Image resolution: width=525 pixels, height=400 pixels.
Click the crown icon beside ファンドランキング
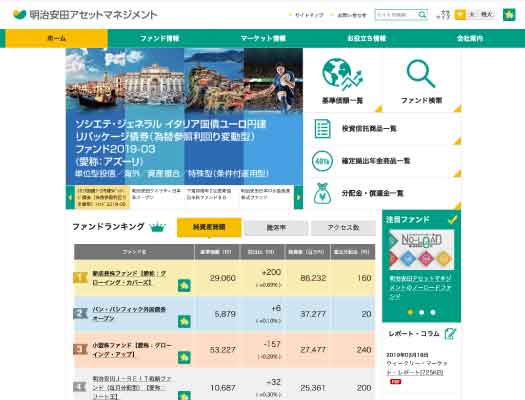coord(158,227)
